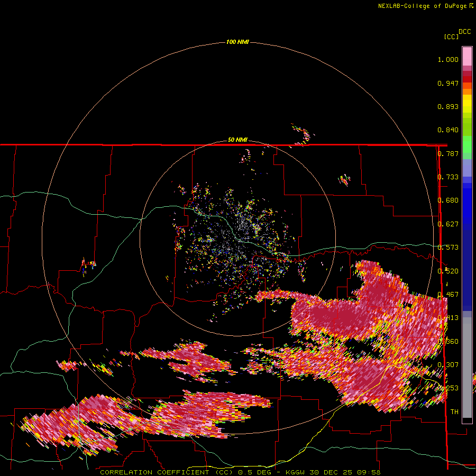Screen dimensions: 476x476
Task: Click the 1.000 value on color scale
Action: pos(448,59)
